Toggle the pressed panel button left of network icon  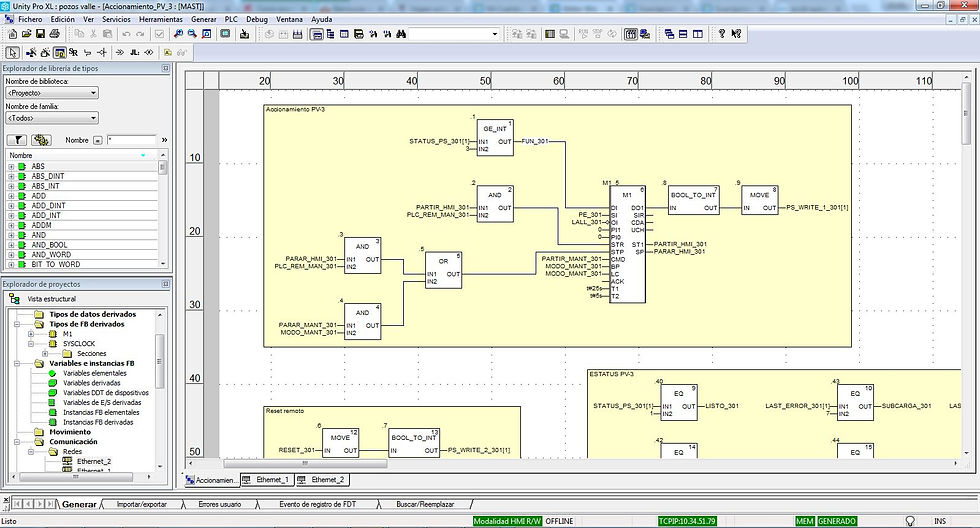coord(631,34)
